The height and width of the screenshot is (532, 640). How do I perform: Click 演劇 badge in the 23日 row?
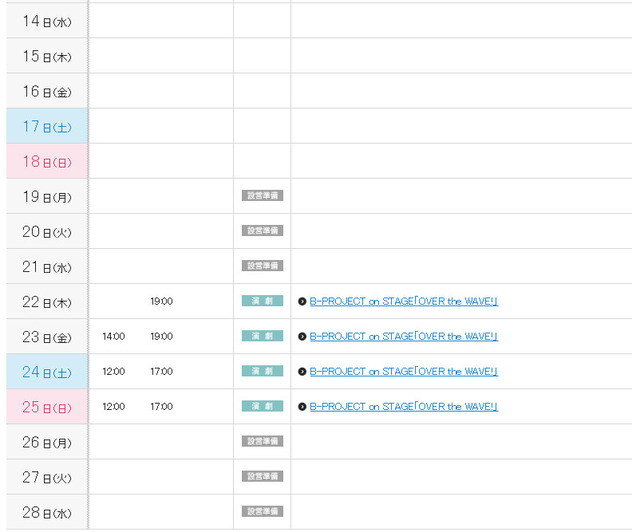(x=262, y=336)
